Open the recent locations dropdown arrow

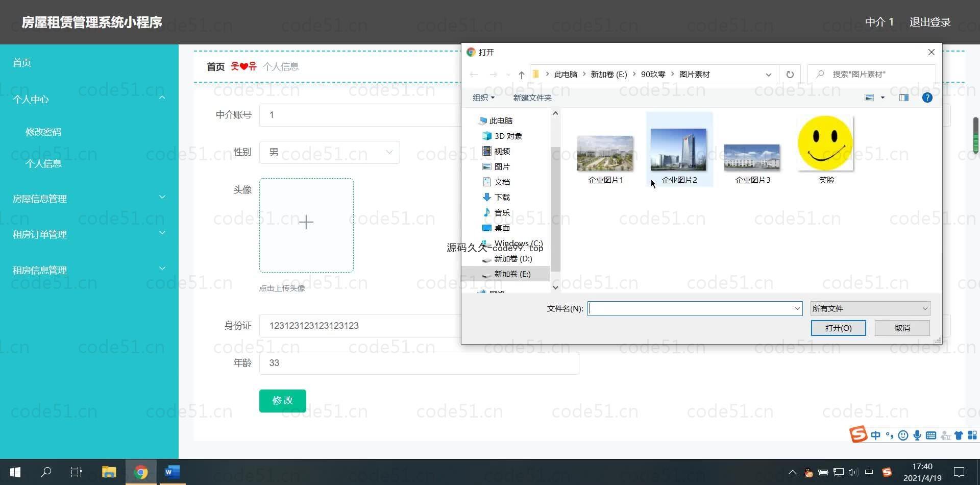(x=508, y=75)
